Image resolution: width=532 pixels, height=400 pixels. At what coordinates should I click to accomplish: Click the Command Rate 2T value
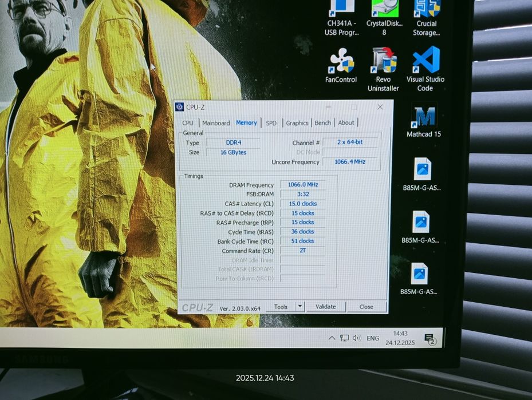tap(303, 251)
